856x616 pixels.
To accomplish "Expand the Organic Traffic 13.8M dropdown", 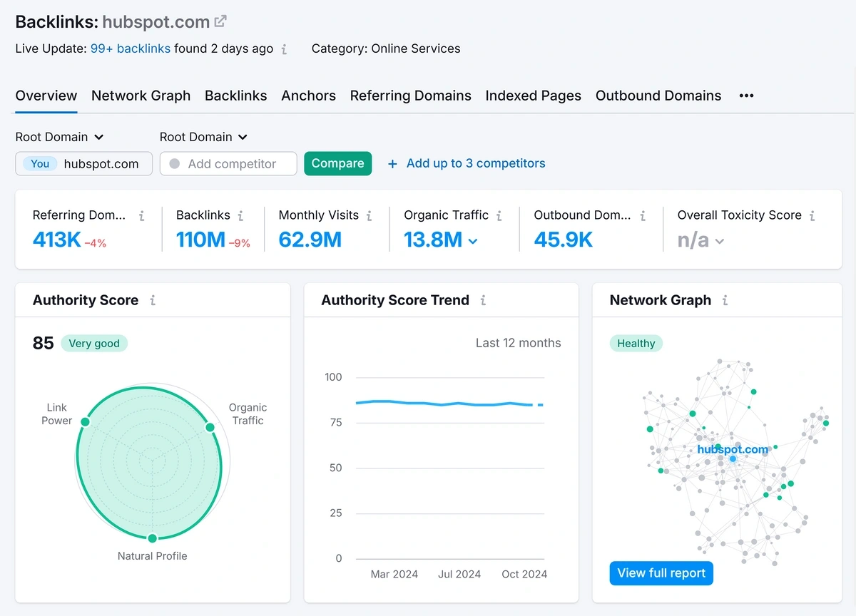I will coord(472,241).
